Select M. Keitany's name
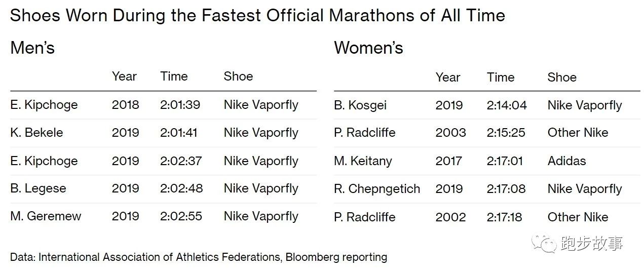Screen dimensions: 644x272 click(363, 161)
